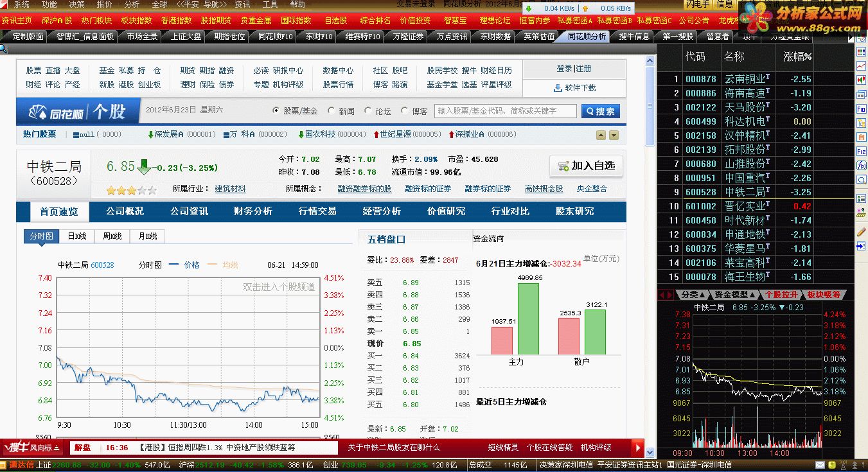Select the 博客 radio button
This screenshot has width=868, height=472.
click(x=404, y=110)
